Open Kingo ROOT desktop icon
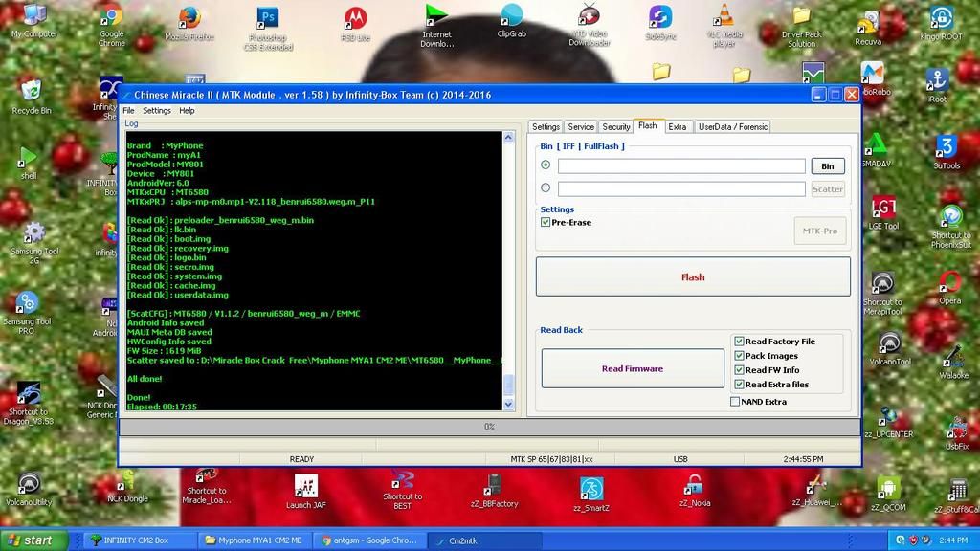Viewport: 980px width, 551px height. pyautogui.click(x=942, y=24)
